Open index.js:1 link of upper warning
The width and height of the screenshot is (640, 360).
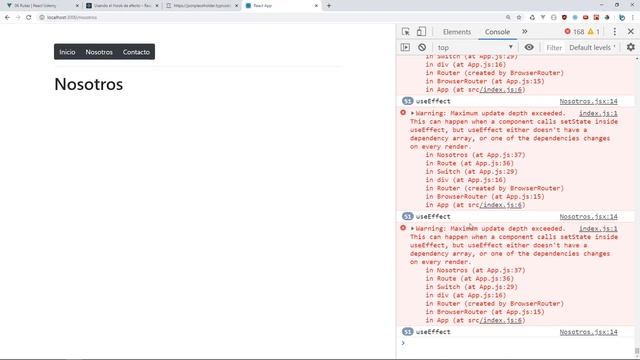[598, 113]
